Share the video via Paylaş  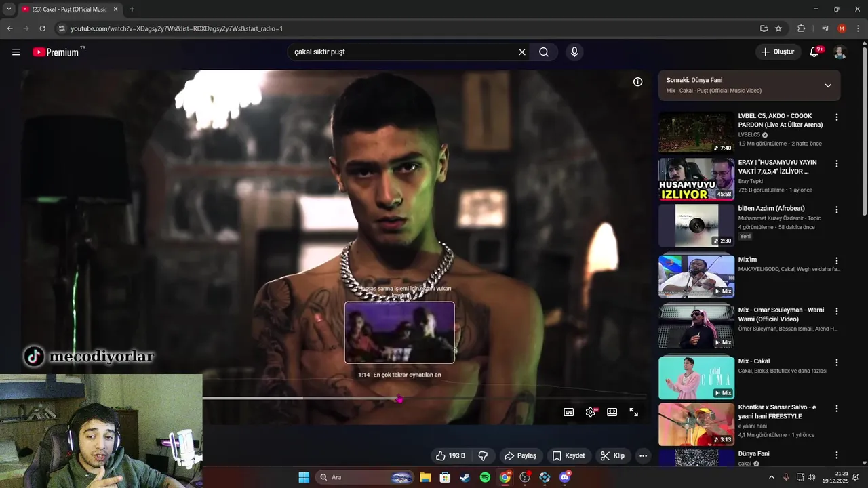pos(521,456)
